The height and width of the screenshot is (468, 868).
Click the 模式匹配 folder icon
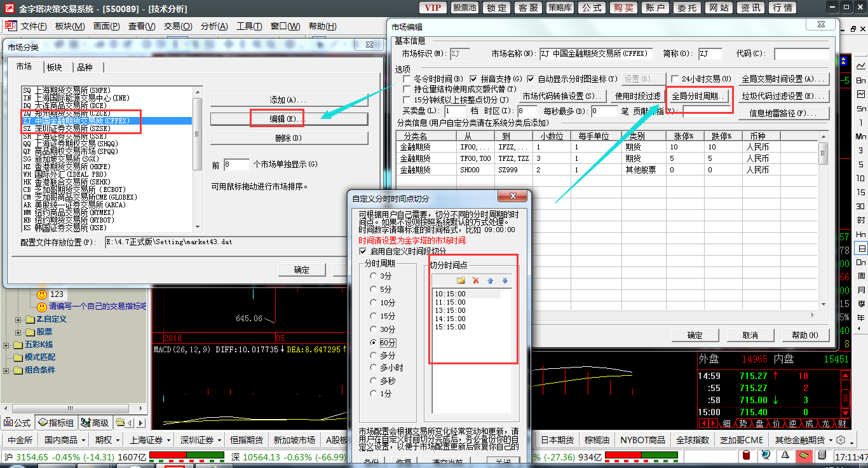18,357
